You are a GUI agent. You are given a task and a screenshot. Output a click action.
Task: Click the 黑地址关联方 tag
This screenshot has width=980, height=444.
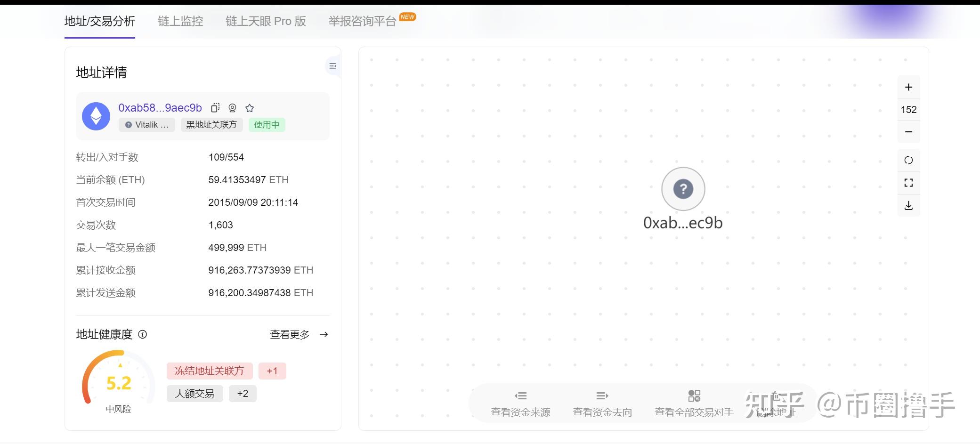tap(211, 125)
